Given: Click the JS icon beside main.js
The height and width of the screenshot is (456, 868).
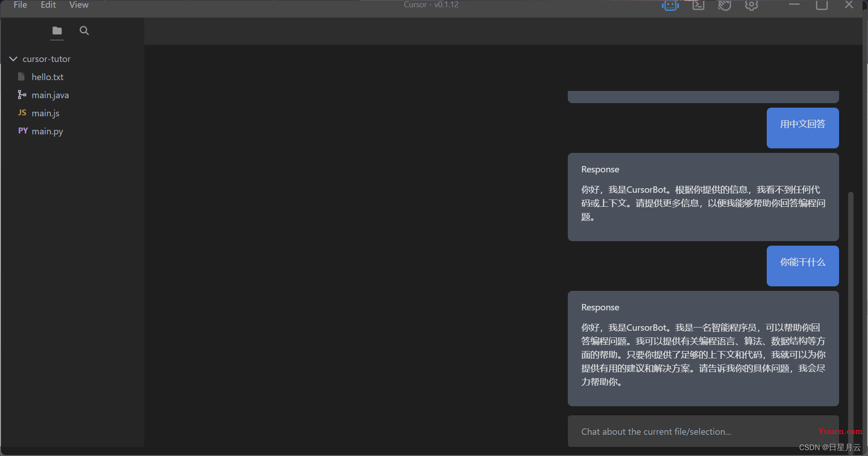Looking at the screenshot, I should point(22,113).
